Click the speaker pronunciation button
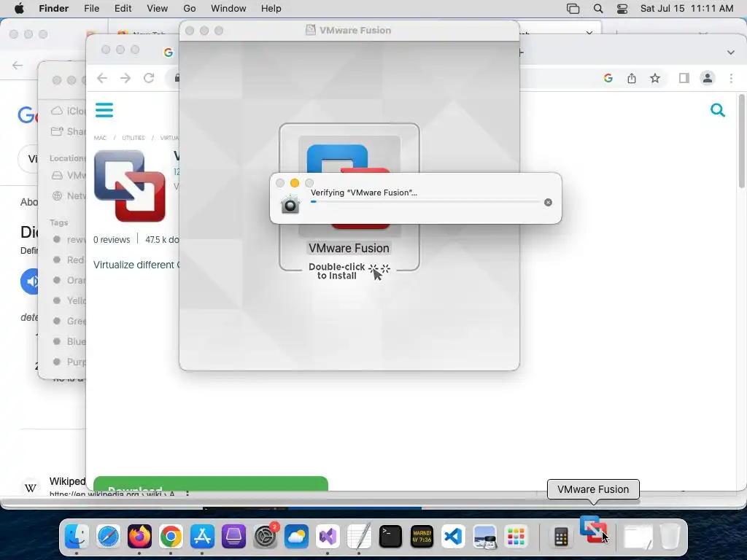The width and height of the screenshot is (747, 560). point(29,281)
